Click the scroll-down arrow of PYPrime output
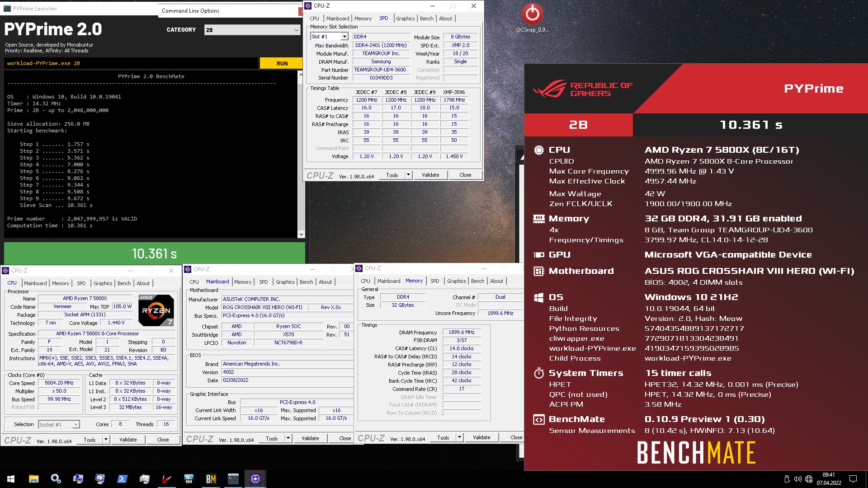This screenshot has height=488, width=868. point(301,235)
